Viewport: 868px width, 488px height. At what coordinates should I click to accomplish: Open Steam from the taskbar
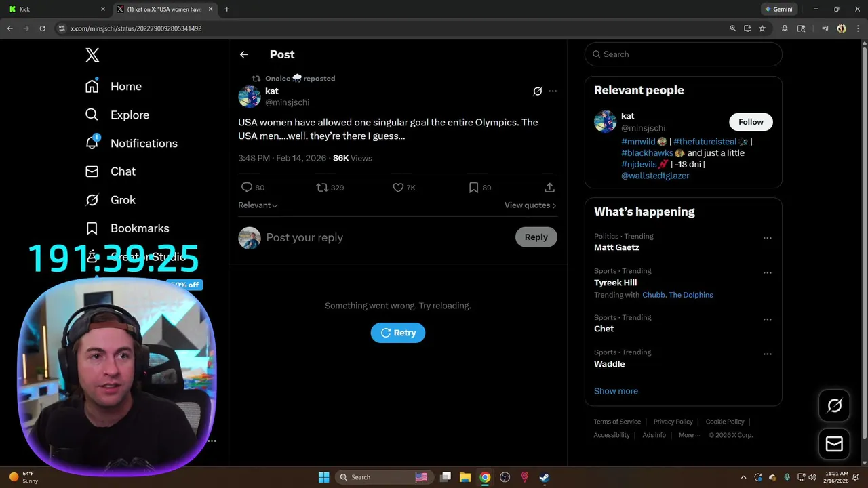pyautogui.click(x=544, y=477)
